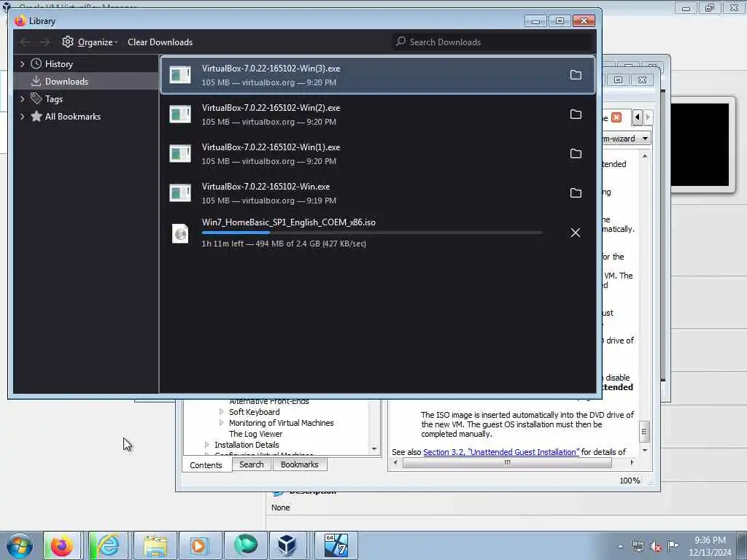Click help content vertical scrollbar thumb
Image resolution: width=747 pixels, height=560 pixels.
[x=645, y=432]
